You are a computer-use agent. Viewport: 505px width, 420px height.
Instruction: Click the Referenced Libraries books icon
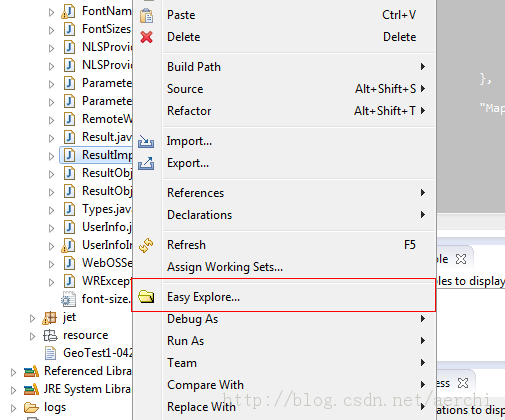tap(31, 371)
